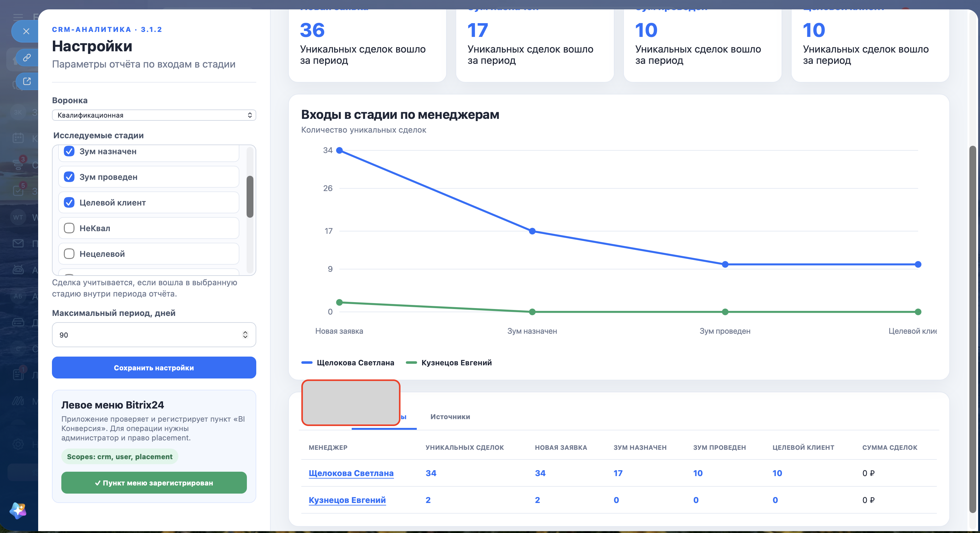This screenshot has width=980, height=533.
Task: Click the robot automation icon in sidebar
Action: tap(18, 270)
